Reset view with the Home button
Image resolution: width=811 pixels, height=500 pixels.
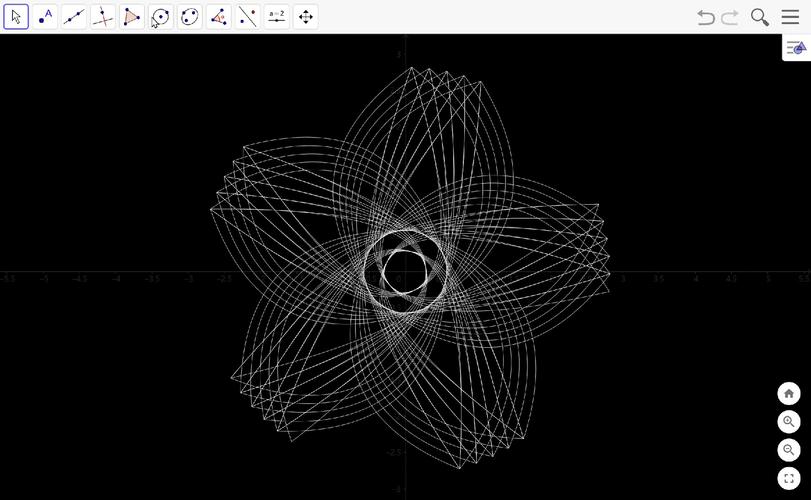click(x=789, y=393)
